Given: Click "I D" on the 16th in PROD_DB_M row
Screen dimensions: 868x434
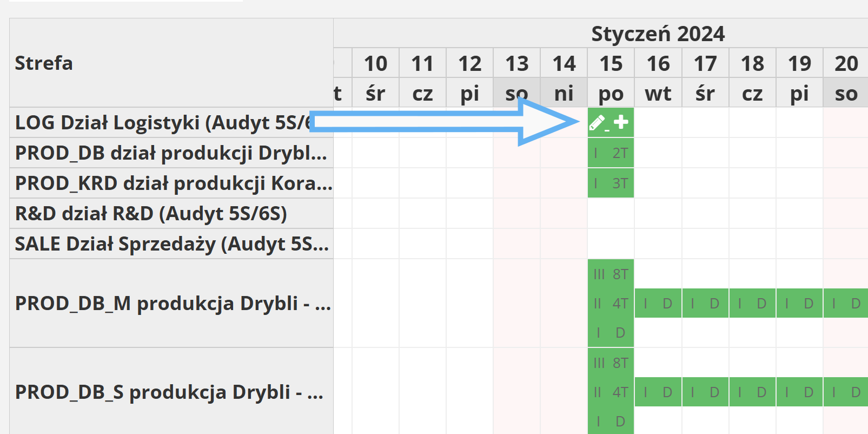Looking at the screenshot, I should coord(658,304).
